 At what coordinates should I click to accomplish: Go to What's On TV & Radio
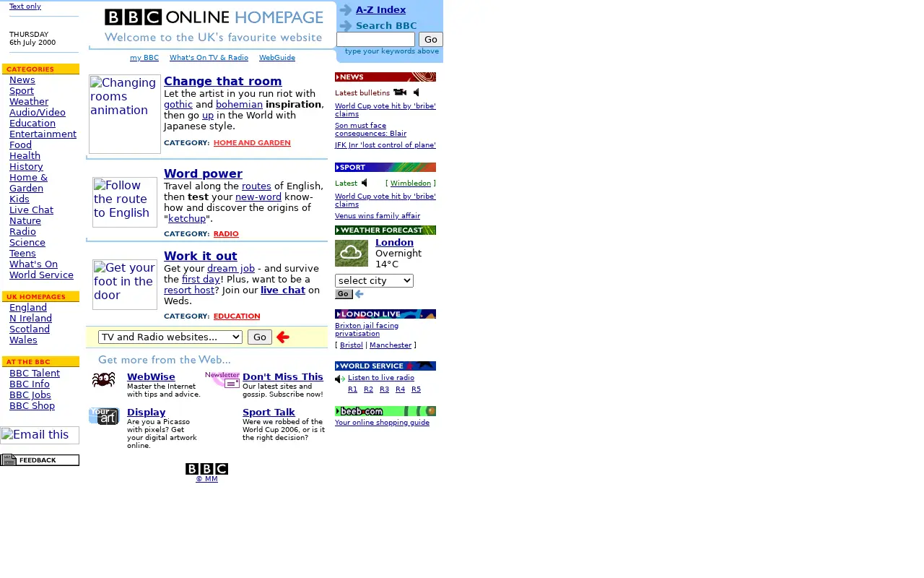click(209, 58)
